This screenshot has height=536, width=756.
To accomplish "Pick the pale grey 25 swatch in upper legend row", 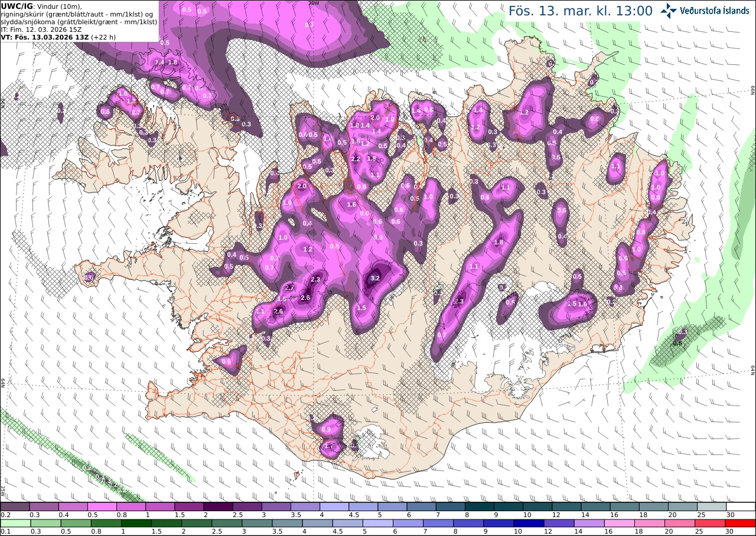I will 712,506.
